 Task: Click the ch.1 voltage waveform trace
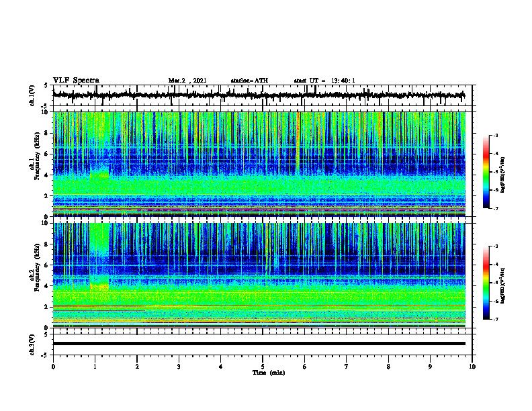259,95
